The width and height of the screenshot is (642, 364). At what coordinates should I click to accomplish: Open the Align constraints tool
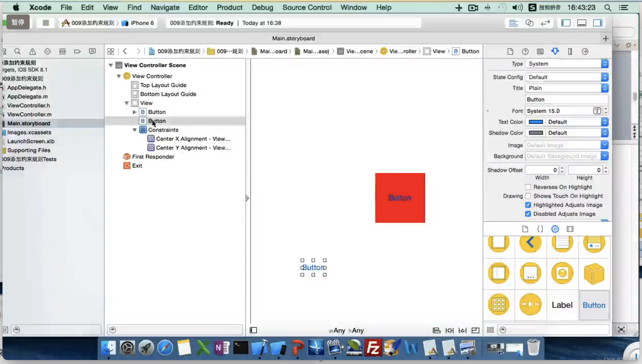coord(436,330)
